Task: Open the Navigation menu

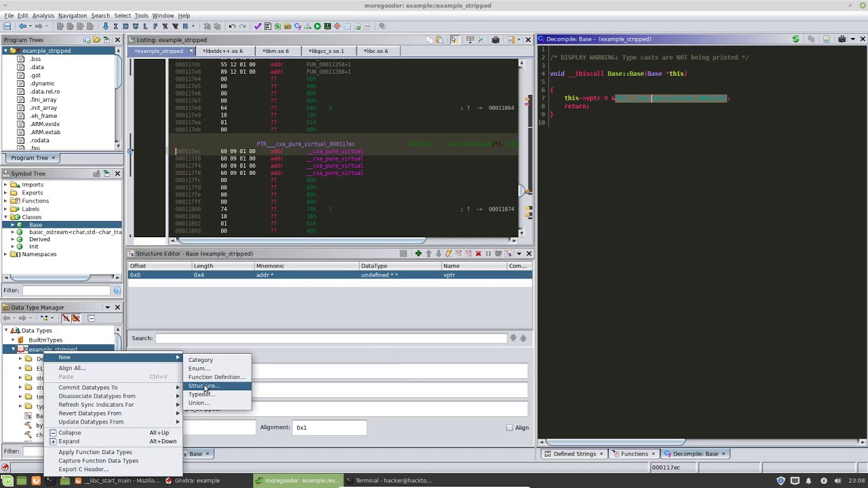Action: 73,16
